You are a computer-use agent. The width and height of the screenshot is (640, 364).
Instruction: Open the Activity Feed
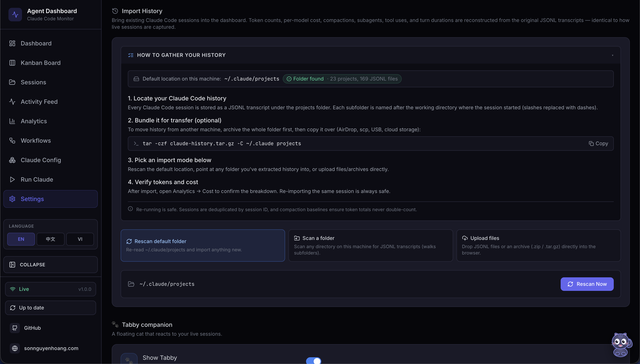point(51,102)
